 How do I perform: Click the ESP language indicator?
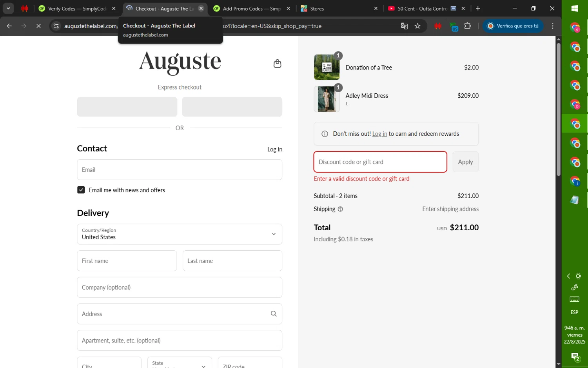574,312
